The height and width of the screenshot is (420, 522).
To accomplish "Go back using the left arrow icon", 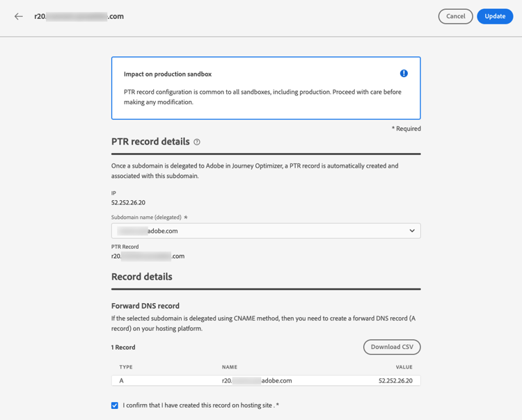I will click(19, 16).
